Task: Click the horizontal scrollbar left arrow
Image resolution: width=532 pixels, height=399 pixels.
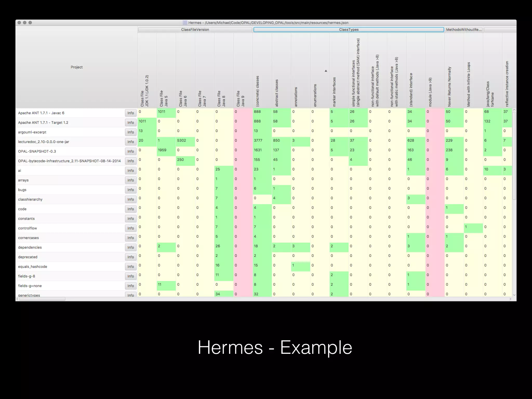Action: coord(17,299)
